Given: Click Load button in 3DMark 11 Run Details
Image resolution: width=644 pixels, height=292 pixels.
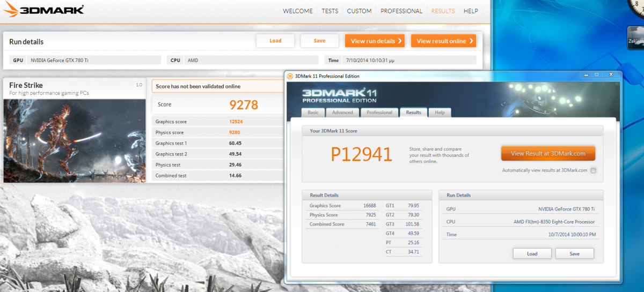Looking at the screenshot, I should click(x=532, y=253).
